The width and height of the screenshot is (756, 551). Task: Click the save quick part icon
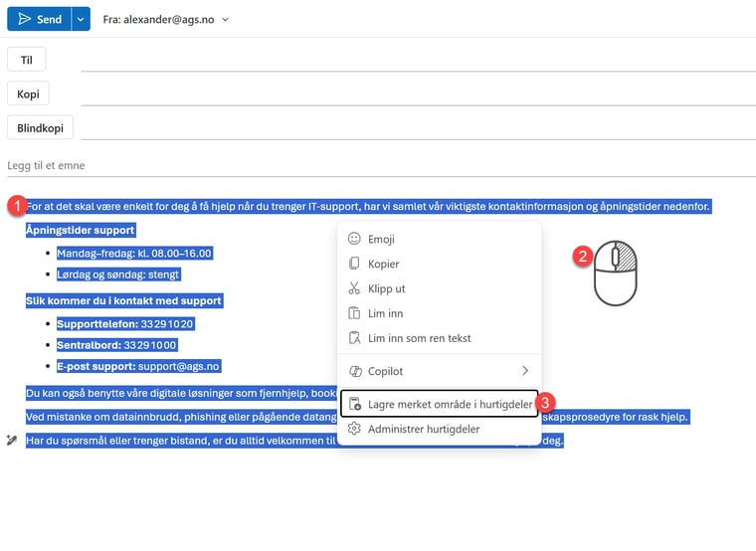tap(355, 404)
